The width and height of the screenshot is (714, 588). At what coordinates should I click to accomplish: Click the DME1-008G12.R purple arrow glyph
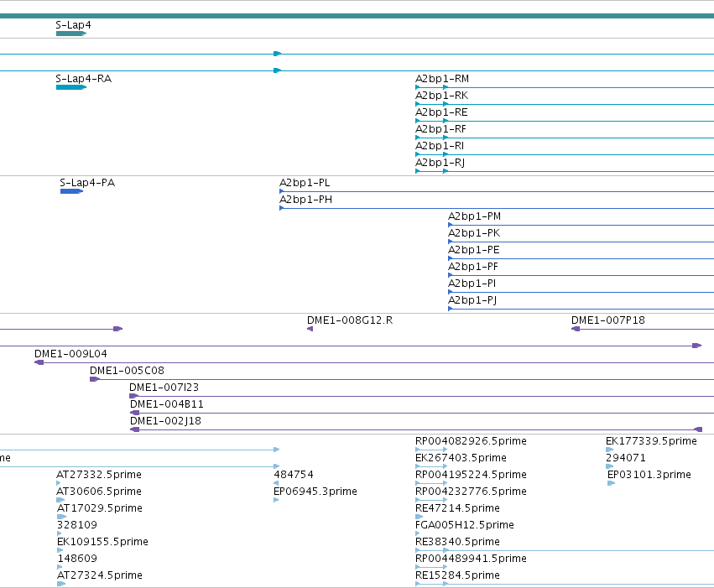310,329
